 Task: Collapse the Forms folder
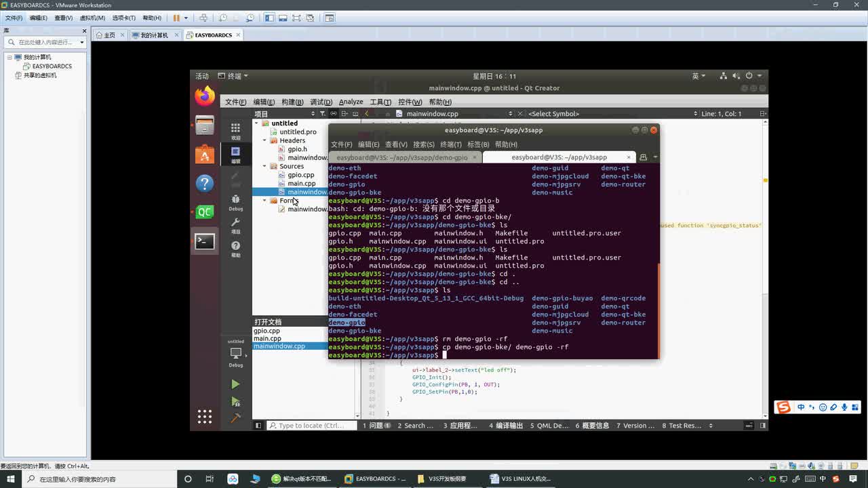tap(265, 201)
